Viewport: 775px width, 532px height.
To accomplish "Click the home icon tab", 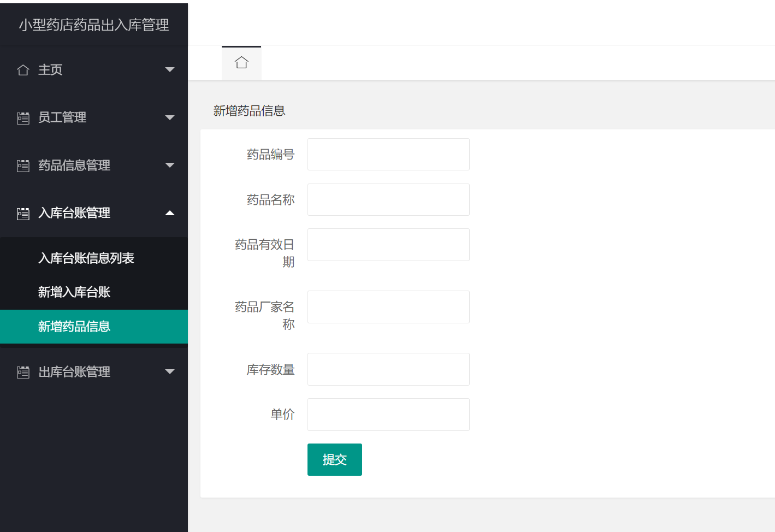I will 241,63.
